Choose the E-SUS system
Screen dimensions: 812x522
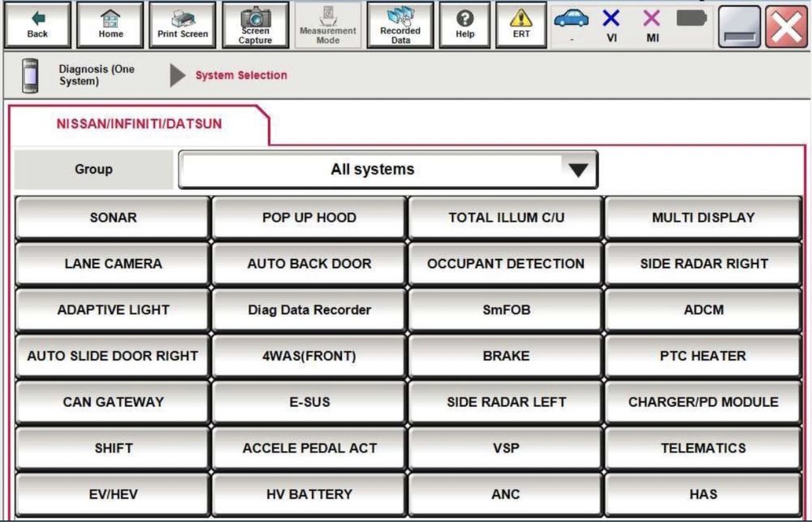click(x=309, y=402)
